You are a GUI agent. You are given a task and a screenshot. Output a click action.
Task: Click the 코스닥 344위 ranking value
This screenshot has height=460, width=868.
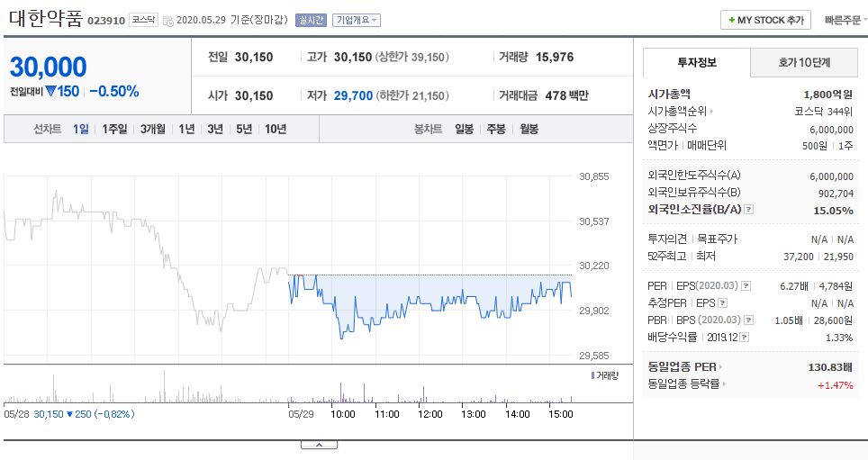point(824,112)
